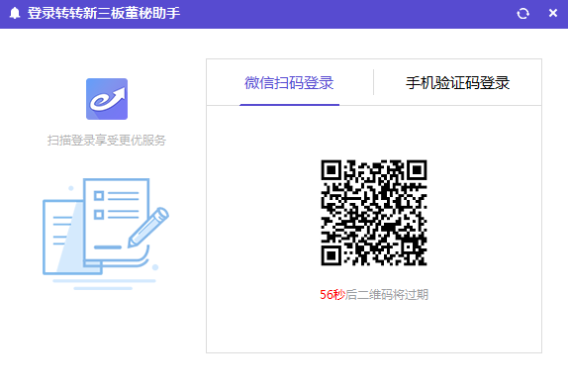Click the 扫描登录享受更优服务 caption
This screenshot has width=568, height=392.
click(x=107, y=141)
